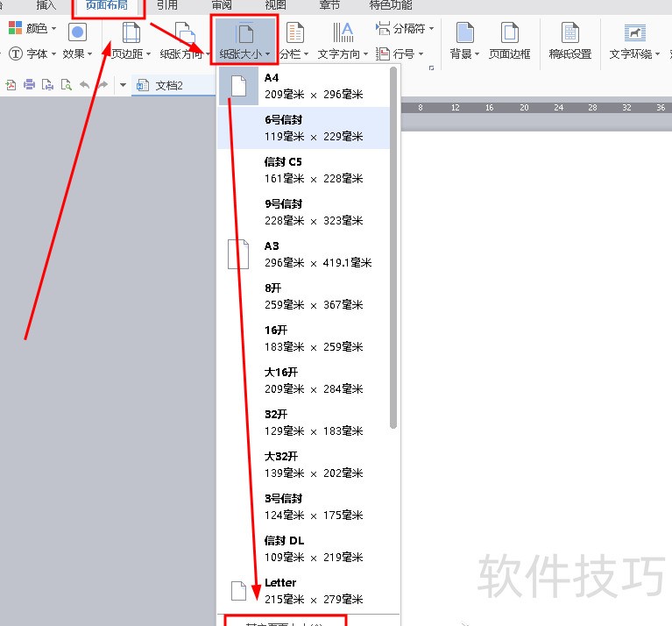Select Letter paper size
This screenshot has width=672, height=626.
coord(304,590)
